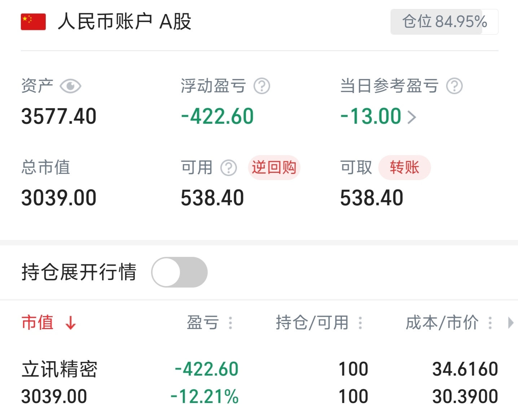Tap the 逆回购 button
This screenshot has width=518, height=420.
coord(274,168)
